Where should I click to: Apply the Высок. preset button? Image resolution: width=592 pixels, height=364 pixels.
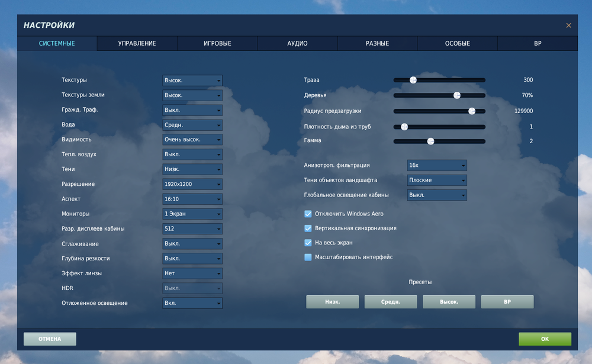pos(449,302)
